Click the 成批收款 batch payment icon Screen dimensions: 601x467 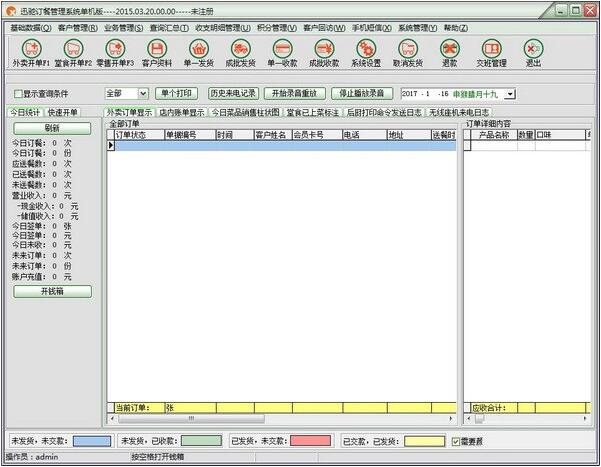pos(325,48)
